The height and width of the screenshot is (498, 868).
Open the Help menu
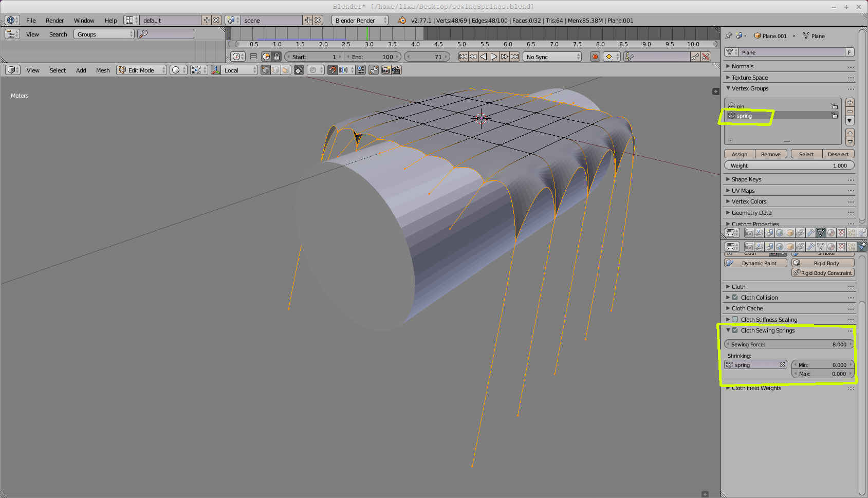click(110, 21)
